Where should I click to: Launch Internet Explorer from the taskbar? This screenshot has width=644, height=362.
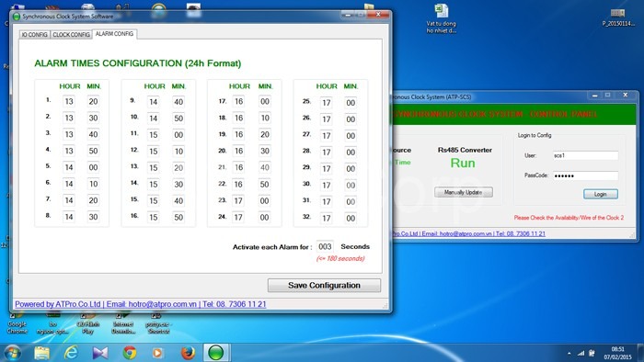click(71, 353)
